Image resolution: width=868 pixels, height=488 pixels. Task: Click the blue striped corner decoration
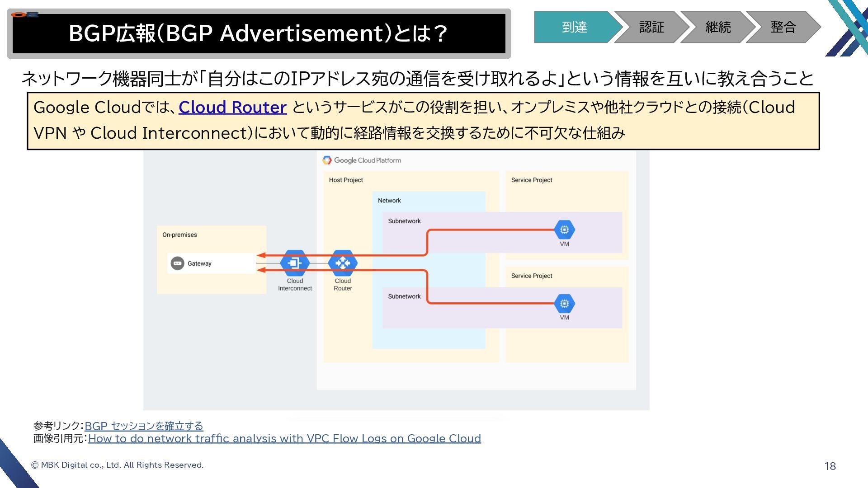(x=850, y=27)
